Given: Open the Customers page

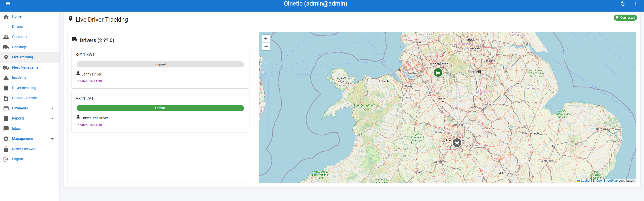Looking at the screenshot, I should 21,37.
